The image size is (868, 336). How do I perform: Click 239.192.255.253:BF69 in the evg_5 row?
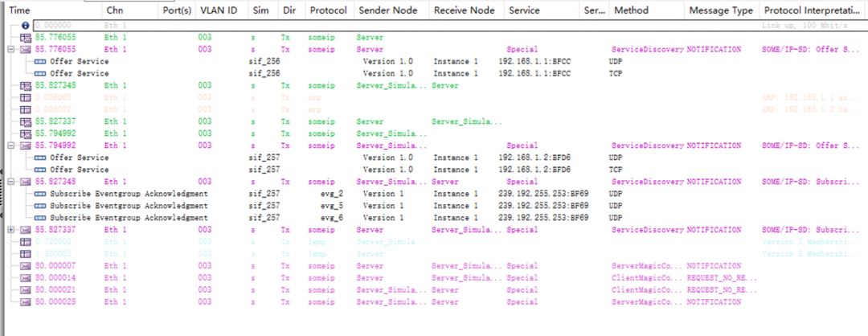pyautogui.click(x=543, y=206)
